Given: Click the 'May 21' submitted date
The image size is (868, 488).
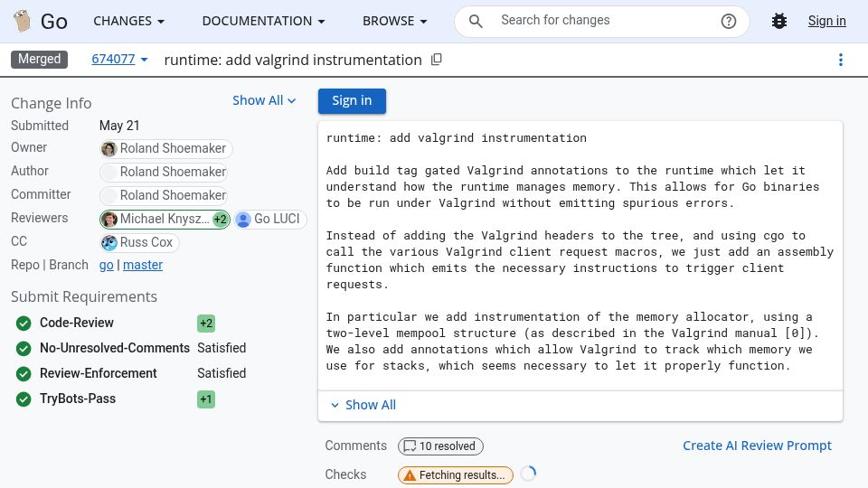Looking at the screenshot, I should click(119, 126).
